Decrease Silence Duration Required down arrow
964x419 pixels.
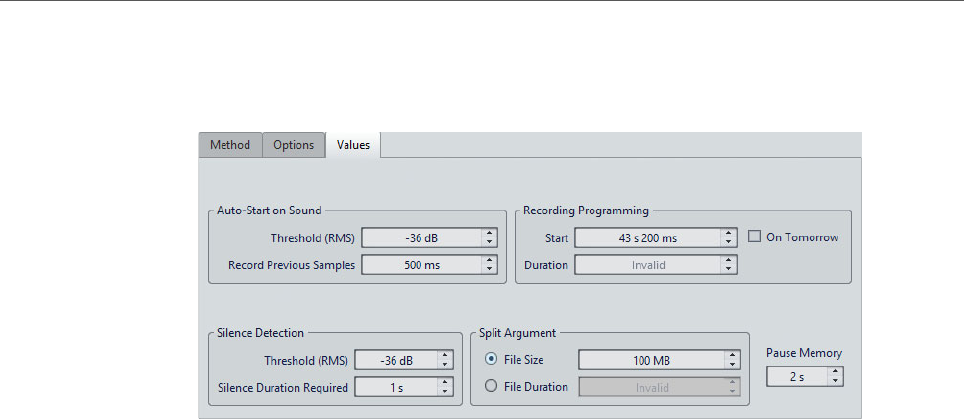(x=445, y=391)
